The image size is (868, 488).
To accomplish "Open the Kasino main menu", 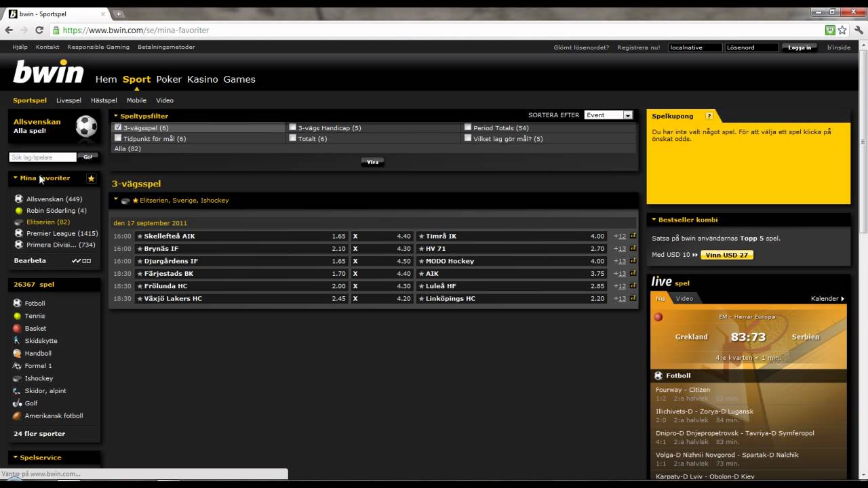I will pos(203,79).
